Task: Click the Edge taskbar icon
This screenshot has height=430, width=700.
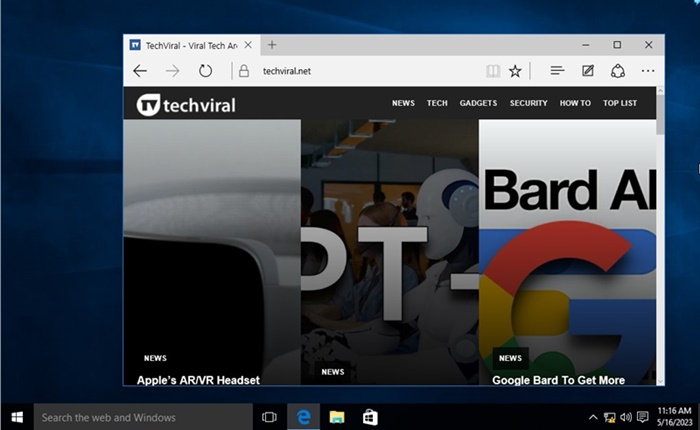Action: pyautogui.click(x=304, y=417)
